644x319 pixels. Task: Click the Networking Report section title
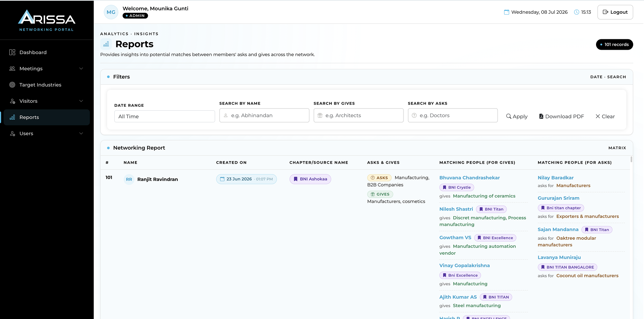[x=139, y=148]
